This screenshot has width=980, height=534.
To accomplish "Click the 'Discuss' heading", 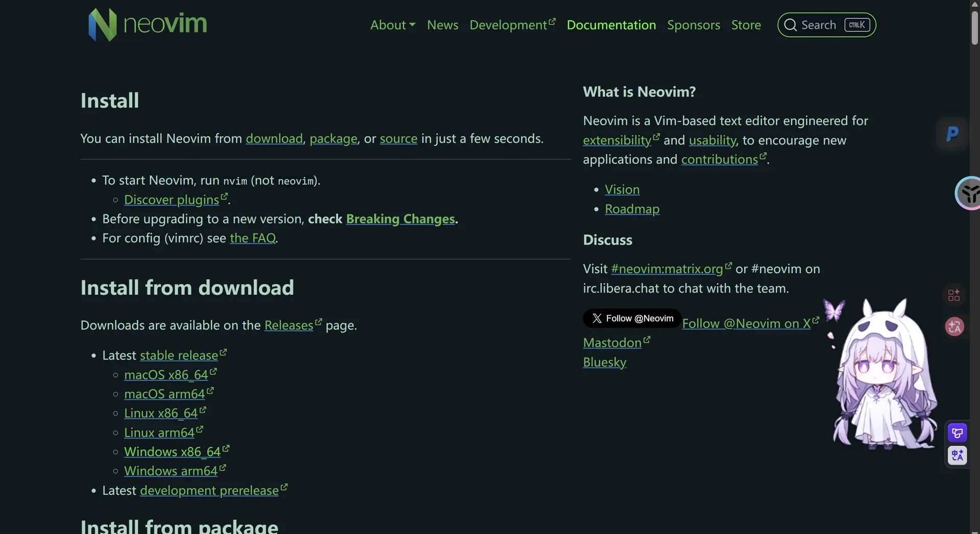I will pyautogui.click(x=607, y=240).
